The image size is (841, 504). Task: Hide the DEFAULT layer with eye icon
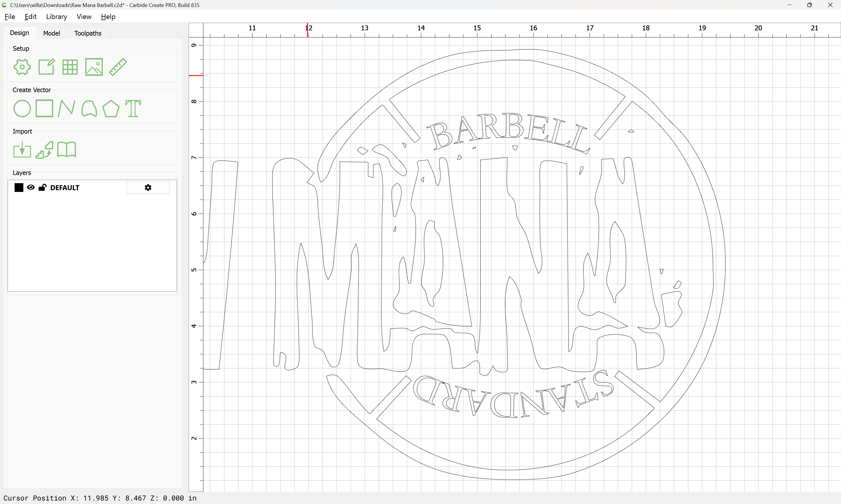(x=31, y=188)
